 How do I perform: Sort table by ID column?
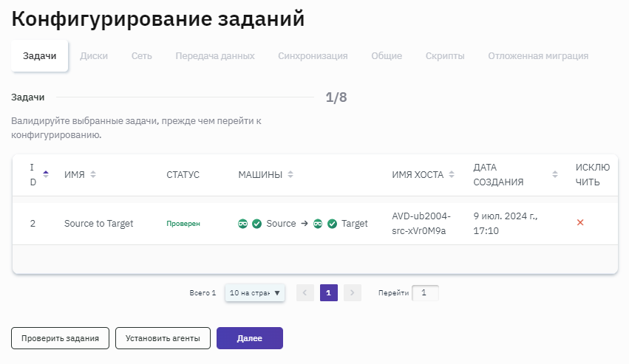(x=46, y=174)
